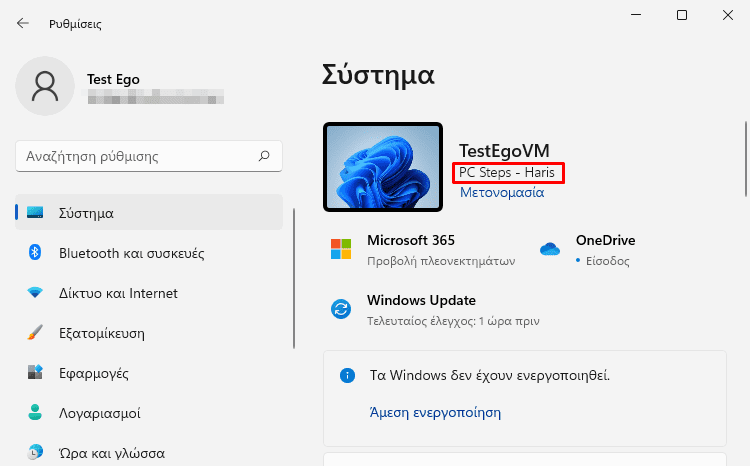Open Windows Update last check tile
Image resolution: width=750 pixels, height=466 pixels.
(x=435, y=310)
